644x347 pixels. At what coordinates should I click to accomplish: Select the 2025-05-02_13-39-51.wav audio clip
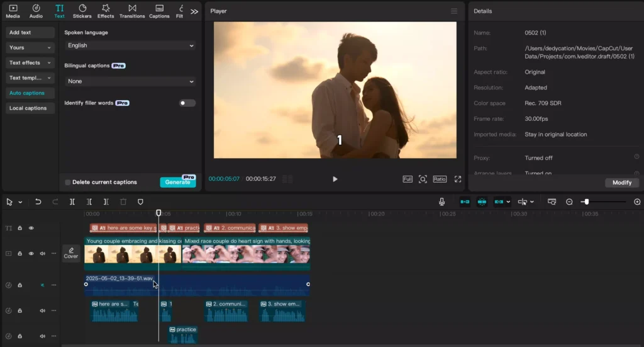pos(197,285)
